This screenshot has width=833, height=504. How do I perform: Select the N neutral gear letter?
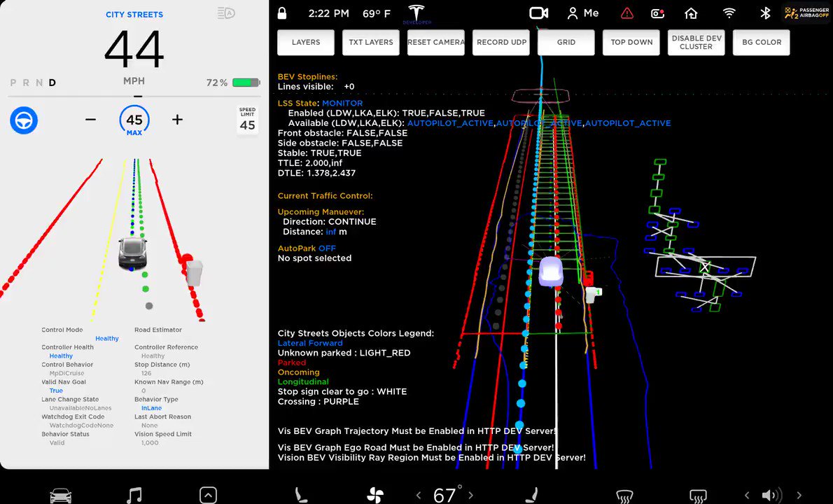(38, 83)
